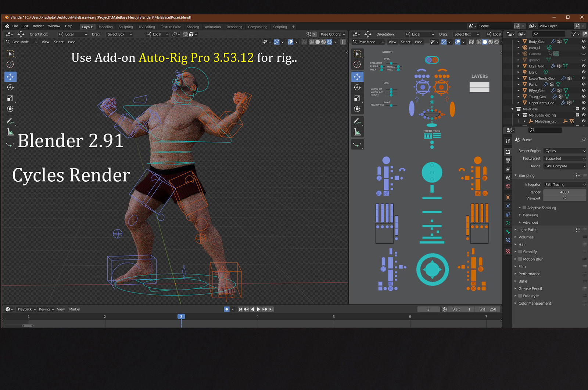Select the Transform tool in left viewport

[x=10, y=109]
